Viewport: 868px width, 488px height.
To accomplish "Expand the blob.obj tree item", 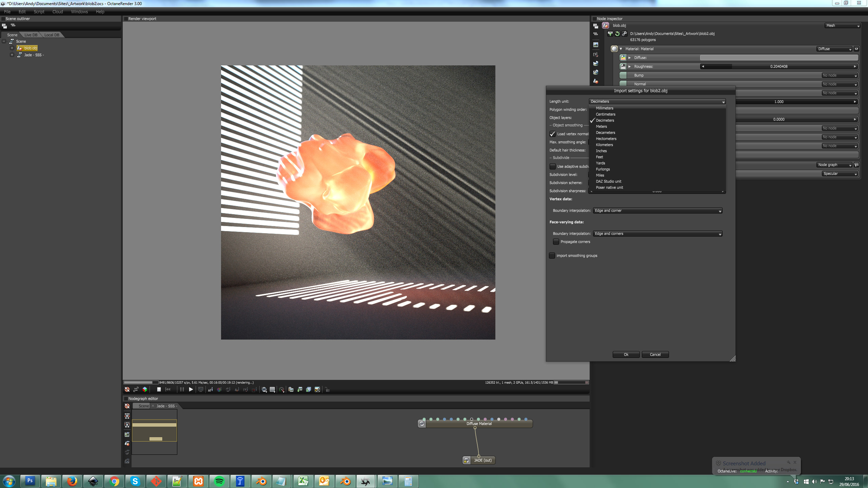I will tap(12, 48).
